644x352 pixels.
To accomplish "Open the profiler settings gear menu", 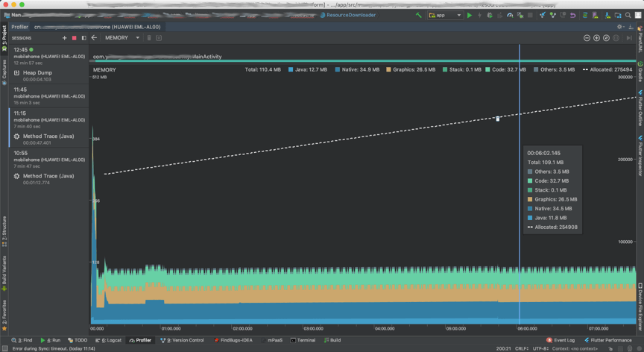I will 620,27.
